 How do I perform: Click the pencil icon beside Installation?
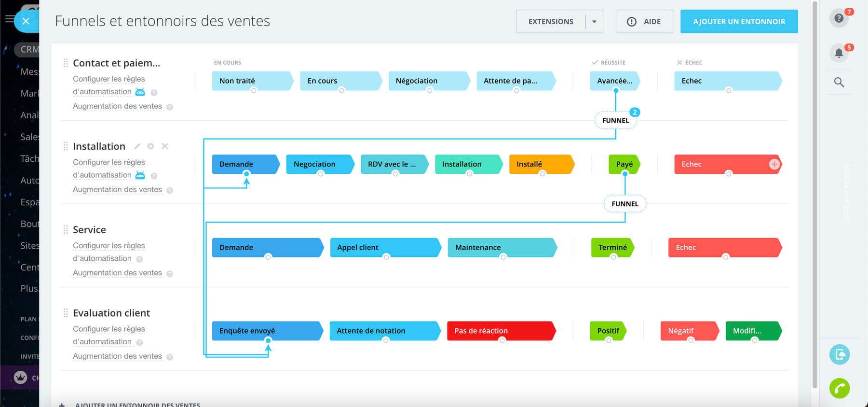click(137, 146)
